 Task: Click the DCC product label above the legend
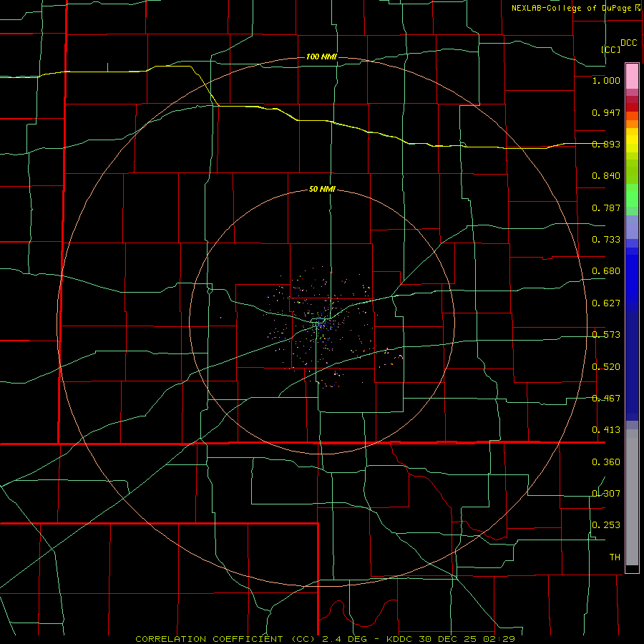click(x=628, y=43)
